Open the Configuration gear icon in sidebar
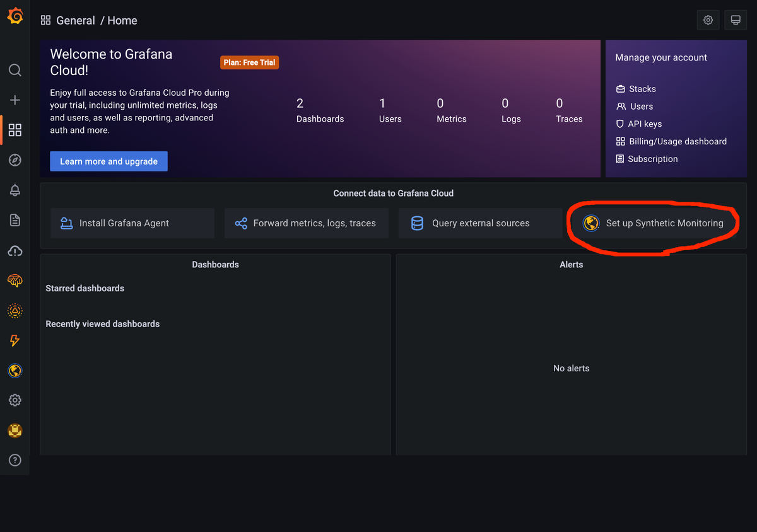The width and height of the screenshot is (757, 532). tap(15, 400)
